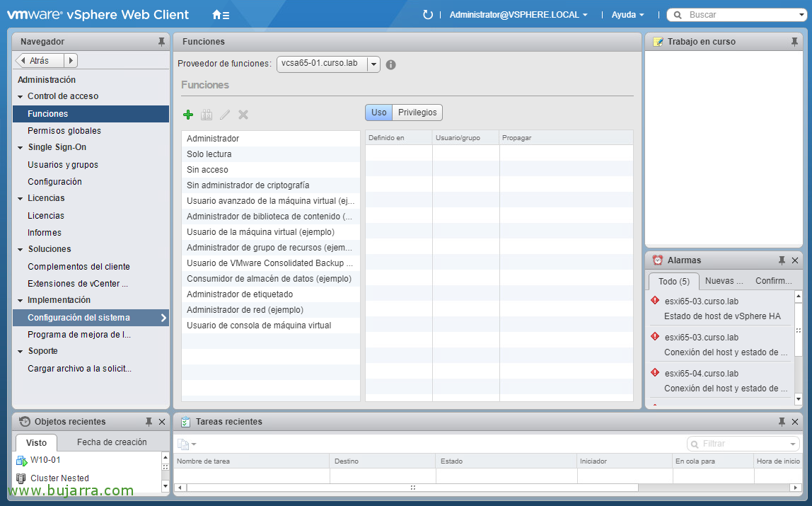The image size is (812, 506).
Task: Select the Confirm... alarms tab
Action: (x=774, y=281)
